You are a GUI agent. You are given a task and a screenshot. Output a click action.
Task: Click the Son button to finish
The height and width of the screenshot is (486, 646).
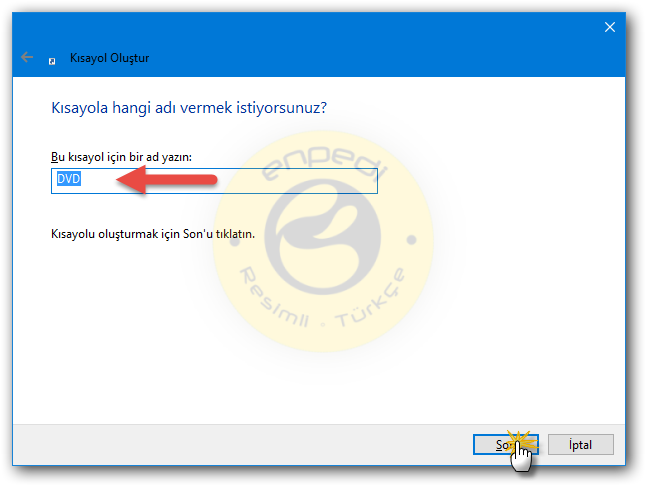[x=506, y=445]
